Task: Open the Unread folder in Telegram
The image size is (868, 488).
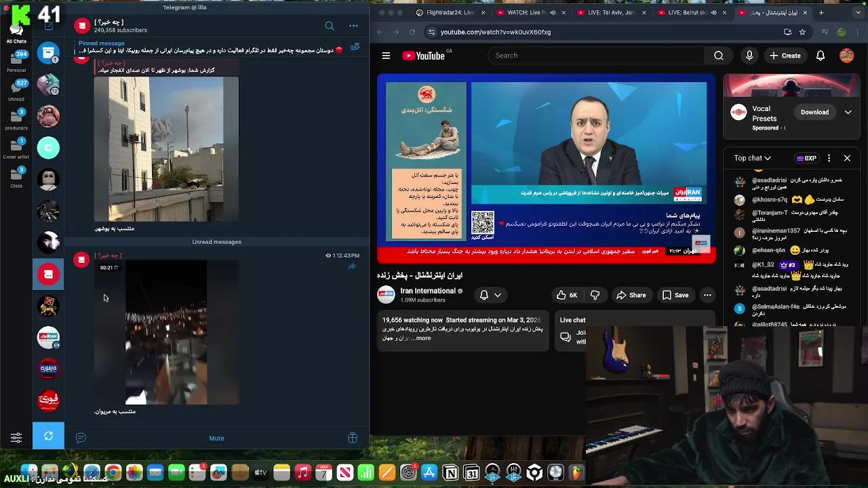Action: tap(16, 90)
